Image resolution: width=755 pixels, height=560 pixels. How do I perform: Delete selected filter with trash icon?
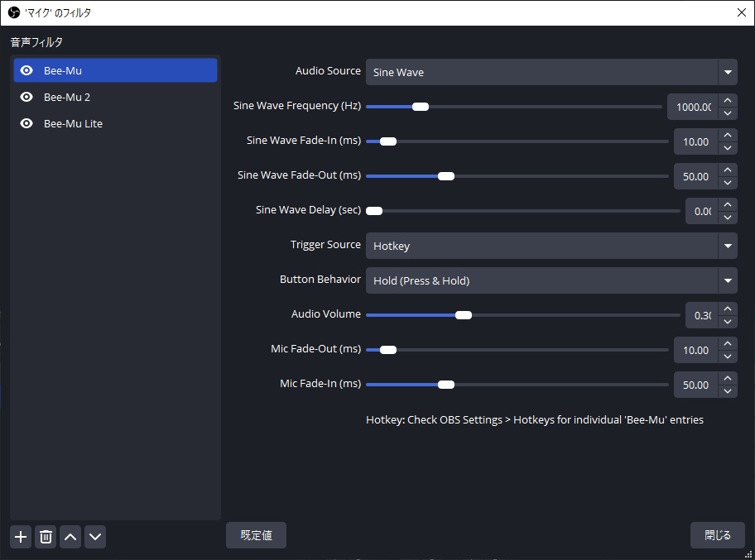(x=46, y=537)
